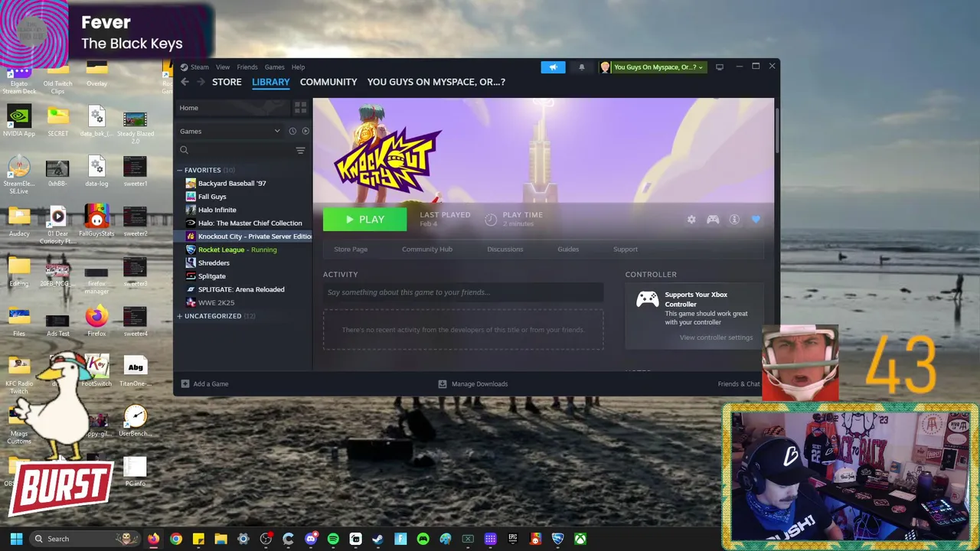Click the taskbar Search box
The image size is (980, 551).
click(x=84, y=539)
